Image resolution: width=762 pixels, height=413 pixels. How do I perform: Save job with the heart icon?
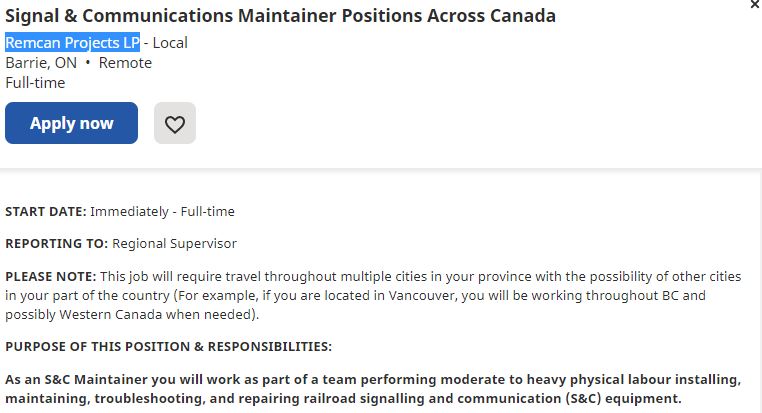[x=175, y=124]
